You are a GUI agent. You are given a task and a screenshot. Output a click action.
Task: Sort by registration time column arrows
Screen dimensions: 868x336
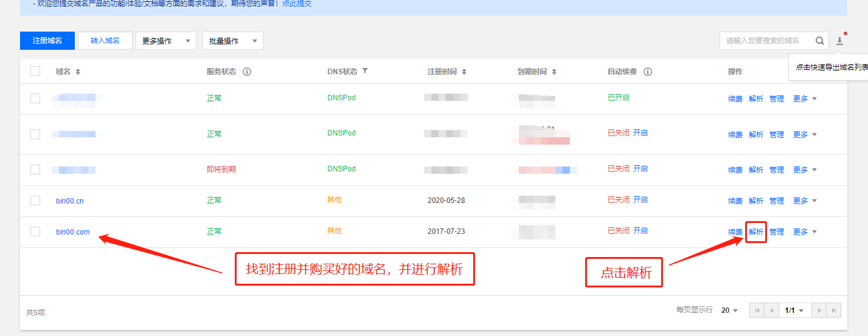[x=464, y=72]
